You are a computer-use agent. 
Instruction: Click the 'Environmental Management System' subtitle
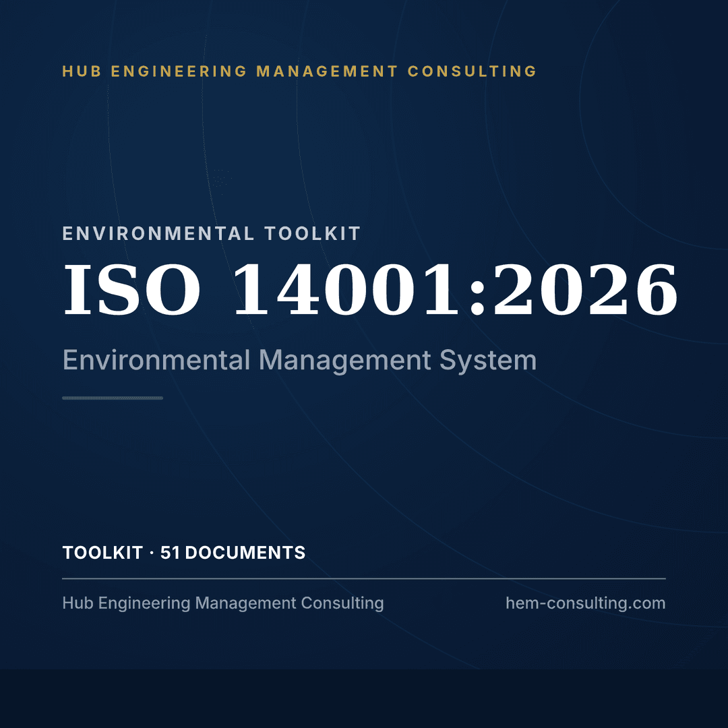click(299, 361)
